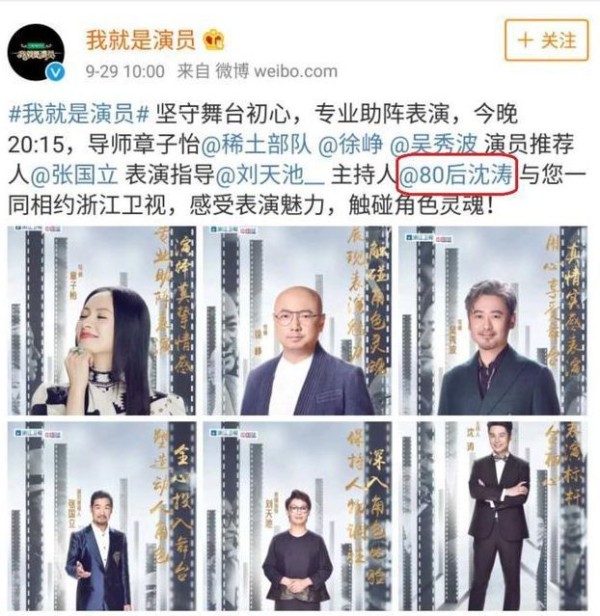Tap the weibo.com source text
Viewport: 600px width, 616px height.
click(x=296, y=72)
